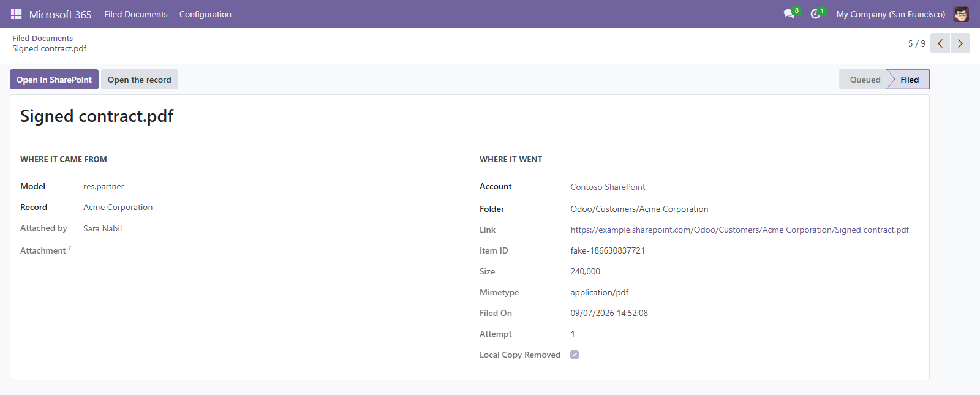980x395 pixels.
Task: Click the WHERE IT WENT heading
Action: [511, 159]
